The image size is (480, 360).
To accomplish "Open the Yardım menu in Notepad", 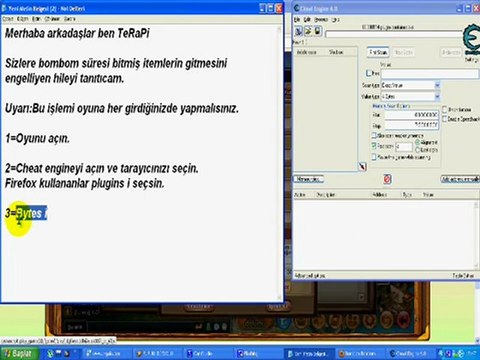I will [70, 19].
